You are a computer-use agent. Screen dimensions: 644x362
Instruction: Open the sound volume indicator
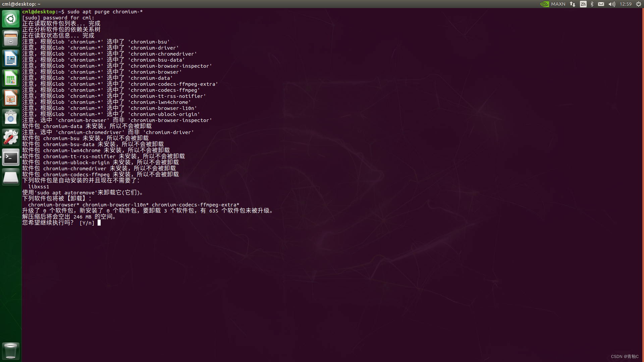pos(612,4)
